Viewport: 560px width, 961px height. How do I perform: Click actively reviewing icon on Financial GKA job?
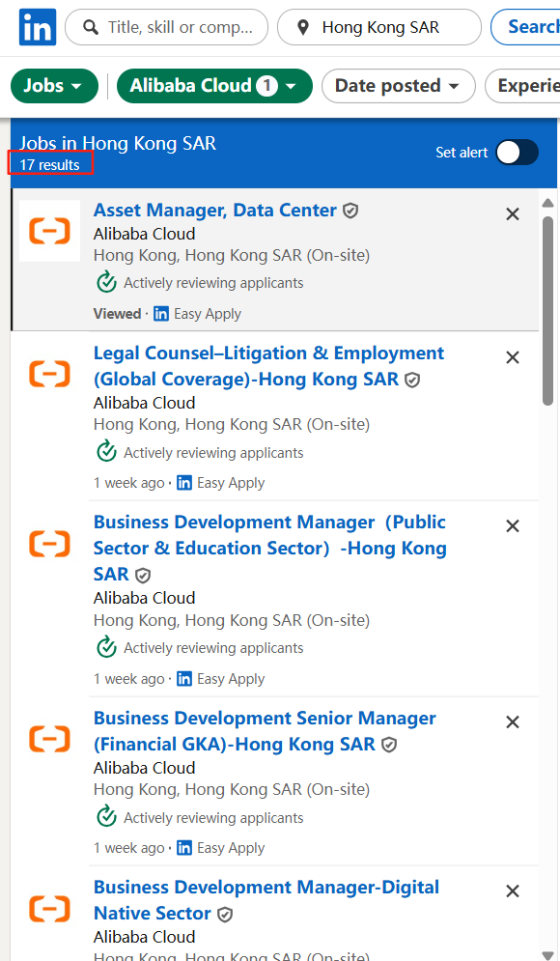tap(106, 816)
